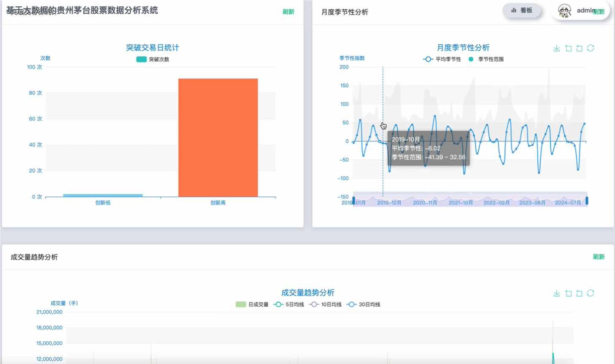Restore the 成交量趋势分析 chart

click(590, 293)
